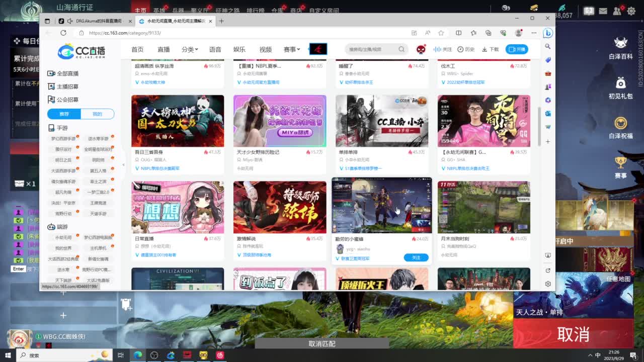Open red-masked user avatar in CC header
The width and height of the screenshot is (644, 362).
(421, 49)
